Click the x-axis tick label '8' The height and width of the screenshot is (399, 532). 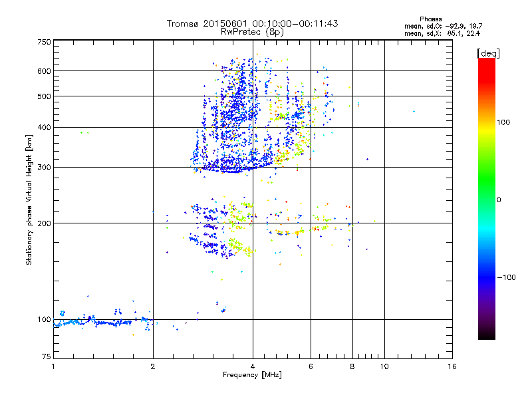pyautogui.click(x=352, y=366)
